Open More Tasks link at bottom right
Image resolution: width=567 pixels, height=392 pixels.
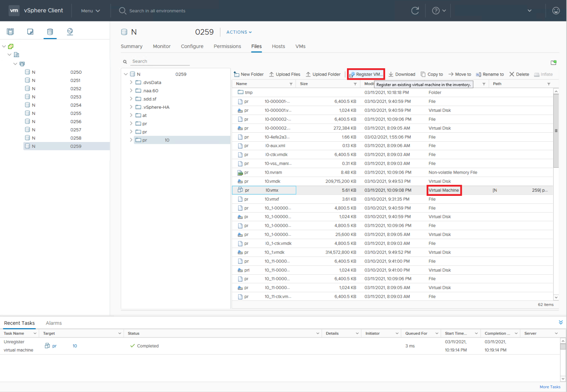pyautogui.click(x=550, y=387)
